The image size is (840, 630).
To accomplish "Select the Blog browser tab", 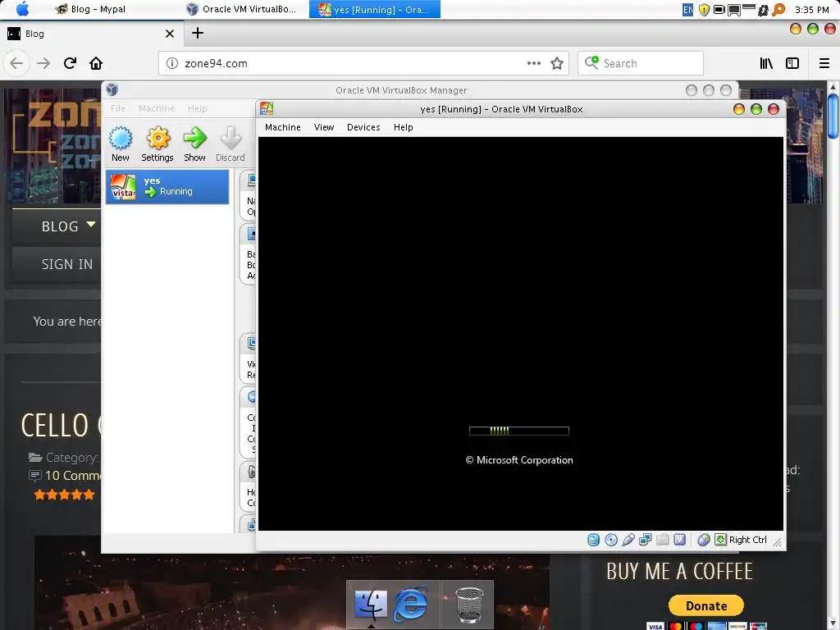I will (x=92, y=34).
